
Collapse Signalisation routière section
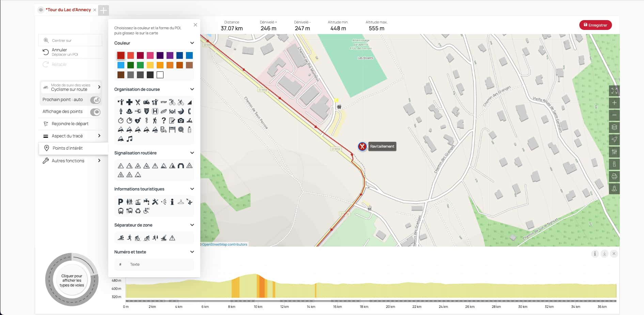pyautogui.click(x=192, y=153)
